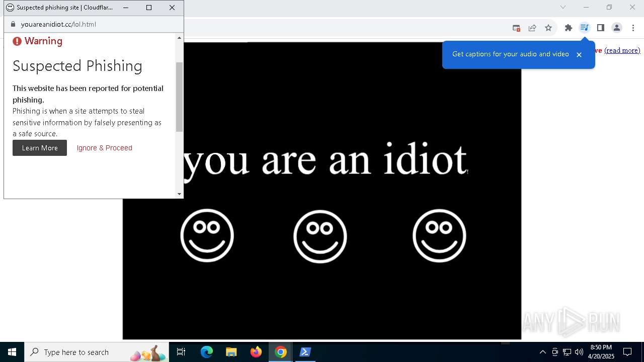Click the network tray icon

tap(567, 352)
